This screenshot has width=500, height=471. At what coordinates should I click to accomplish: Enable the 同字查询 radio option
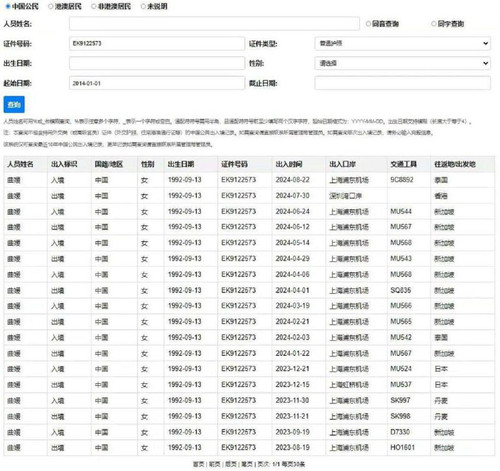(434, 24)
